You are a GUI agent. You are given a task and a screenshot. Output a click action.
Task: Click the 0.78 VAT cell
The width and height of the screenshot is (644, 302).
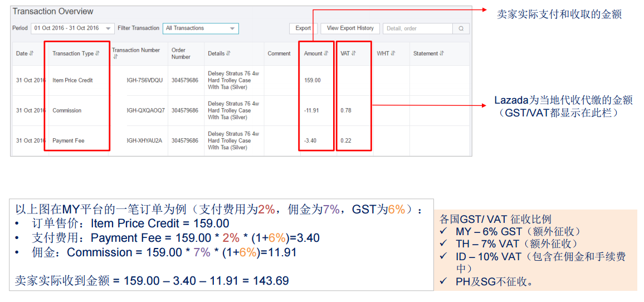345,110
